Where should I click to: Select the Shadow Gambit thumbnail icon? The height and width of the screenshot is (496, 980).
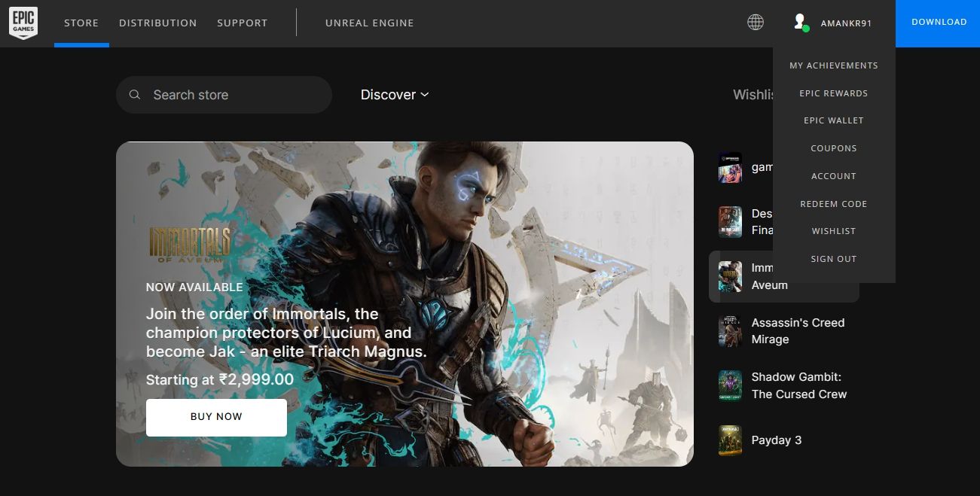point(730,386)
